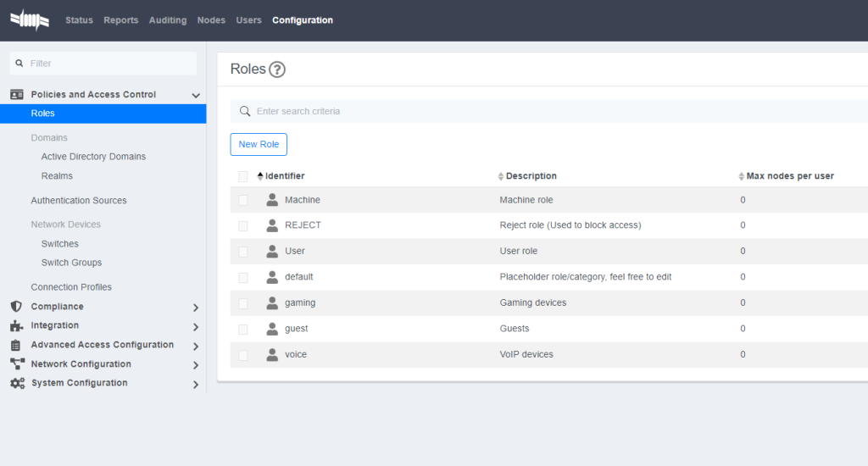
Task: Collapse the Policies and Access Control section
Action: [x=196, y=96]
